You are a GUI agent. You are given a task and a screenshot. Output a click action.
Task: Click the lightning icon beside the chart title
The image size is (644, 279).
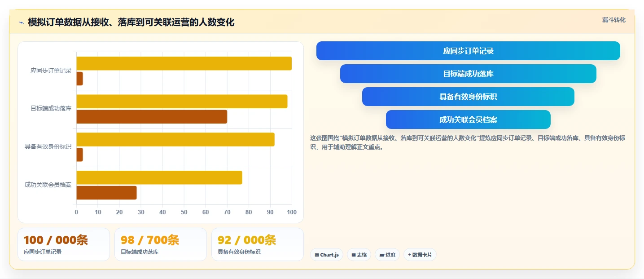click(21, 22)
